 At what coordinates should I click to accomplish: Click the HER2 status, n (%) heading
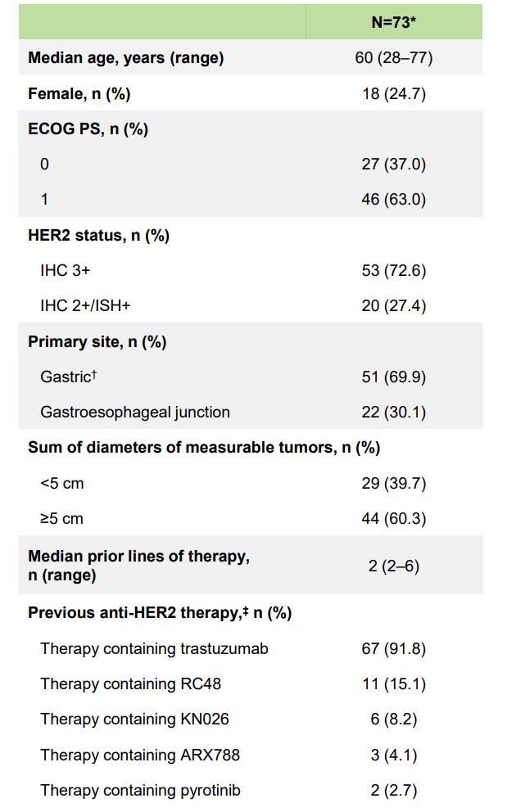point(98,235)
